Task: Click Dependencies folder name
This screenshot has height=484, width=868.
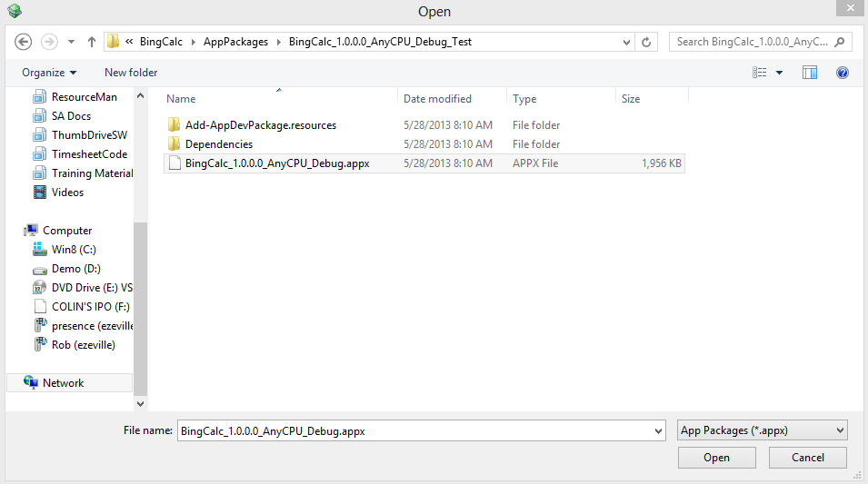Action: point(219,143)
